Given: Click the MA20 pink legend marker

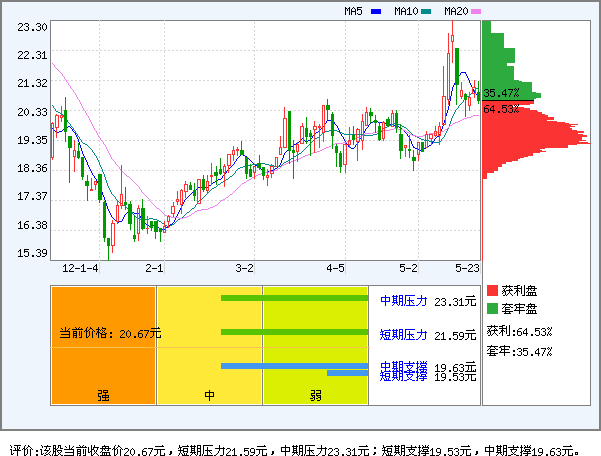Looking at the screenshot, I should [x=477, y=11].
